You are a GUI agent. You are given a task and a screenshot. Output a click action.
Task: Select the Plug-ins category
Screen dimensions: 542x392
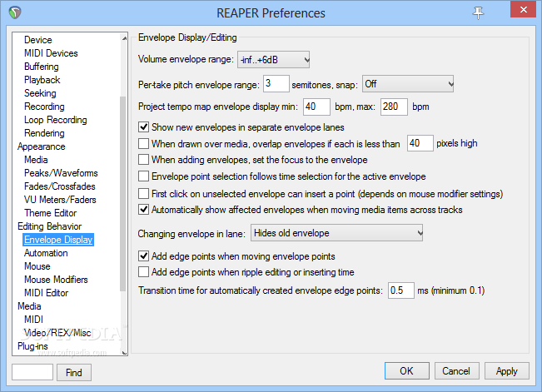pyautogui.click(x=32, y=346)
